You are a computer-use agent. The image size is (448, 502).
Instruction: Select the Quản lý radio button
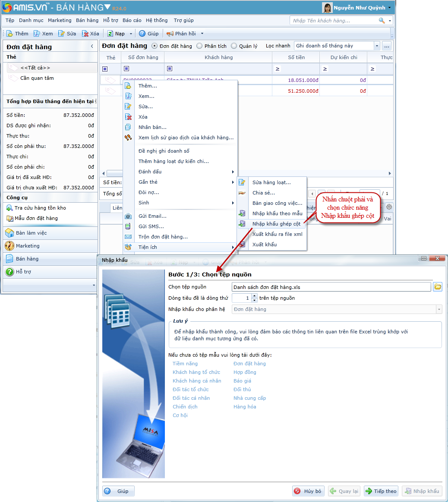point(234,46)
